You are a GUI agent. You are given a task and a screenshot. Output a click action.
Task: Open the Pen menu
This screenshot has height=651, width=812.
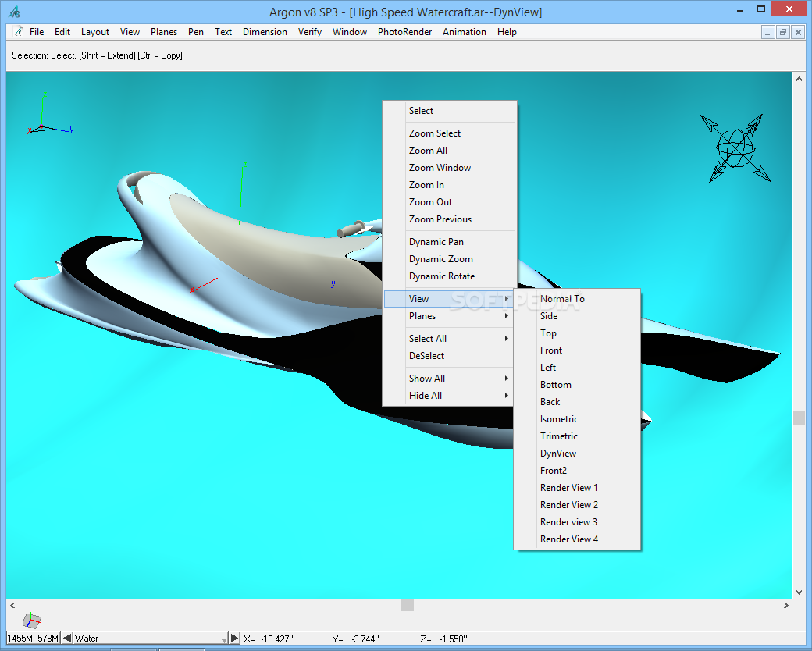[x=196, y=31]
